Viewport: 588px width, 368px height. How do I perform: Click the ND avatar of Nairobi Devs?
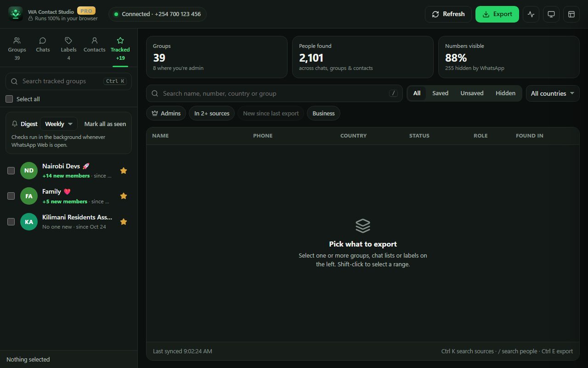[29, 171]
